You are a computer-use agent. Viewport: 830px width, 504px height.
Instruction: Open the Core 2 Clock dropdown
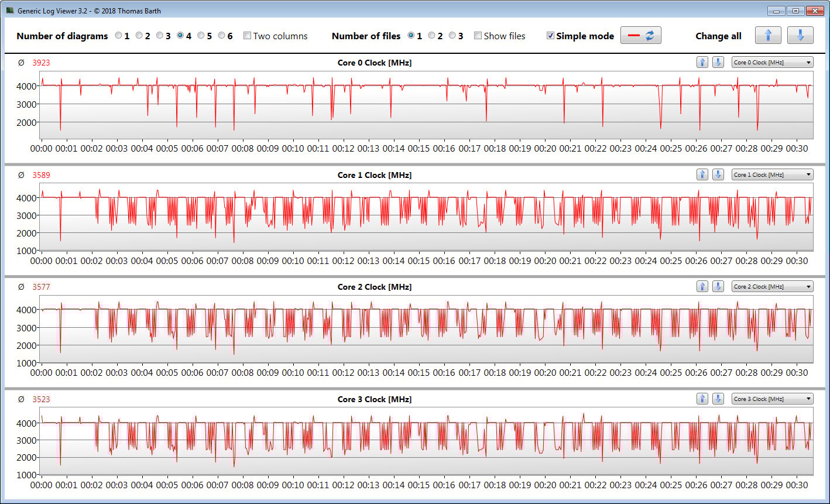(x=772, y=286)
